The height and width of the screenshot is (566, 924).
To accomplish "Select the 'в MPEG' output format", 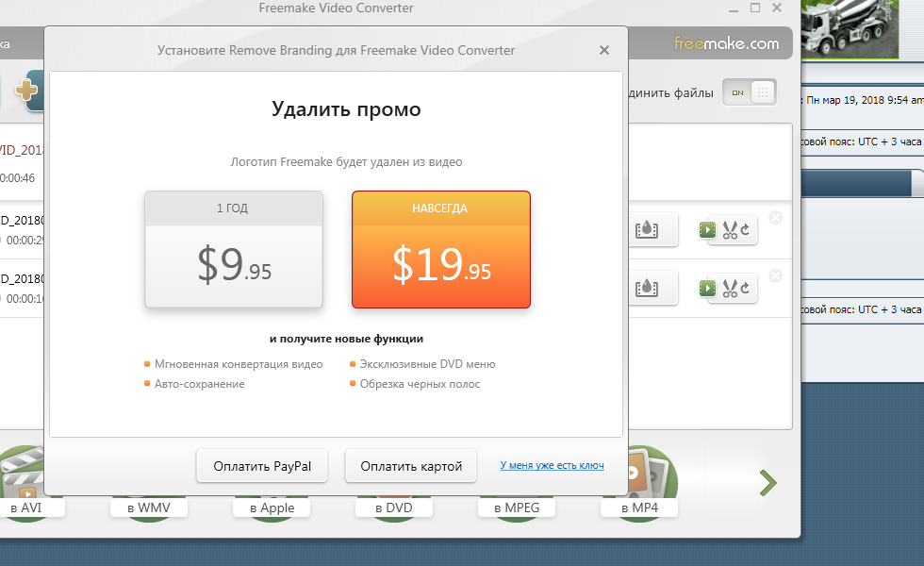I will click(517, 507).
